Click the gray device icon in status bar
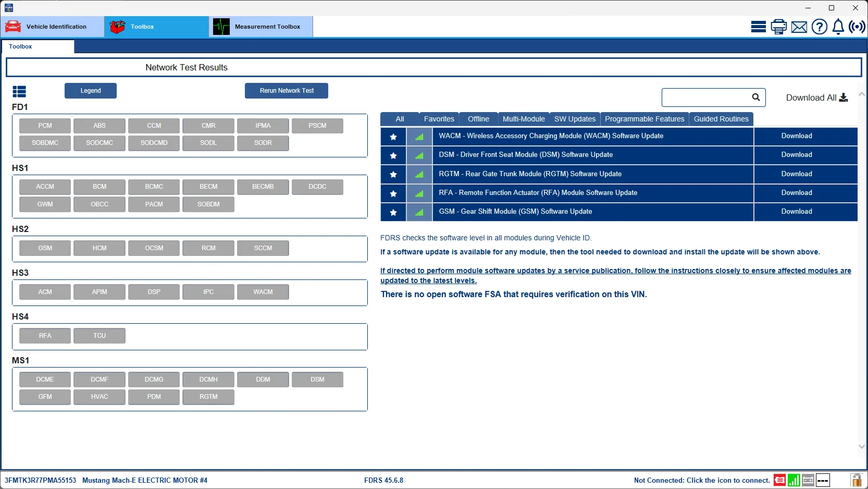This screenshot has height=489, width=868. 808,480
